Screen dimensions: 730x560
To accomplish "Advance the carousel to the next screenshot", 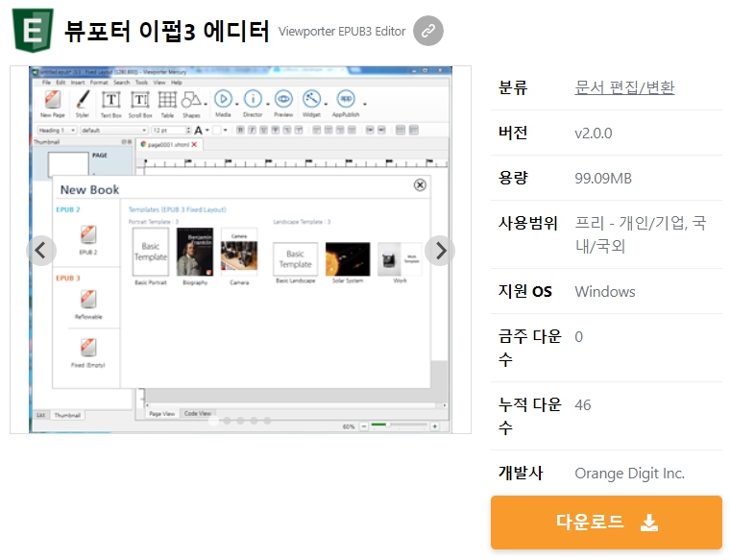I will 440,251.
